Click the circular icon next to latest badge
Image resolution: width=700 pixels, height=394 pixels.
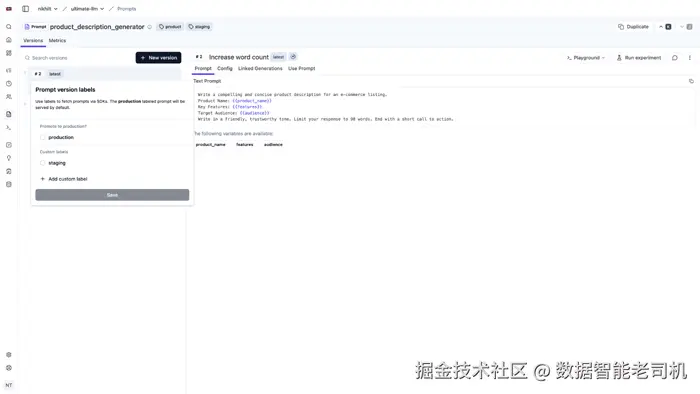[293, 57]
